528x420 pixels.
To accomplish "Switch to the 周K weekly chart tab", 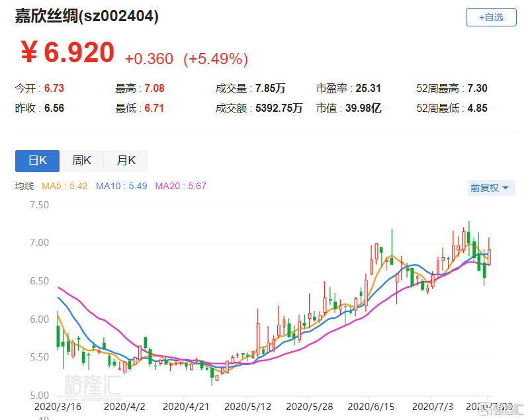I will [81, 161].
